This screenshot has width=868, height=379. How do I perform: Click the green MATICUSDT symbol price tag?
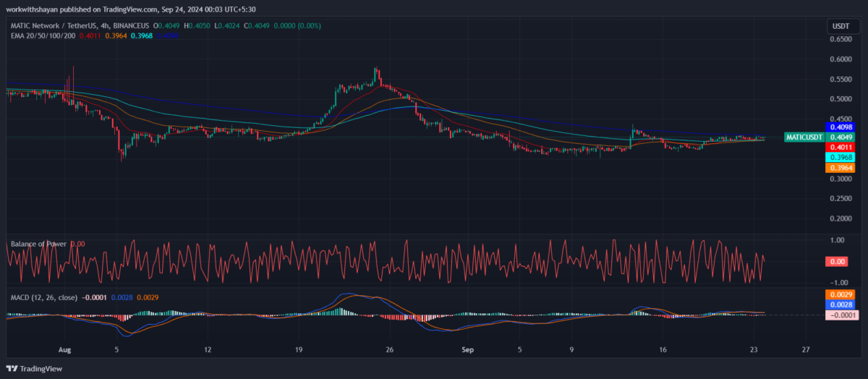805,137
